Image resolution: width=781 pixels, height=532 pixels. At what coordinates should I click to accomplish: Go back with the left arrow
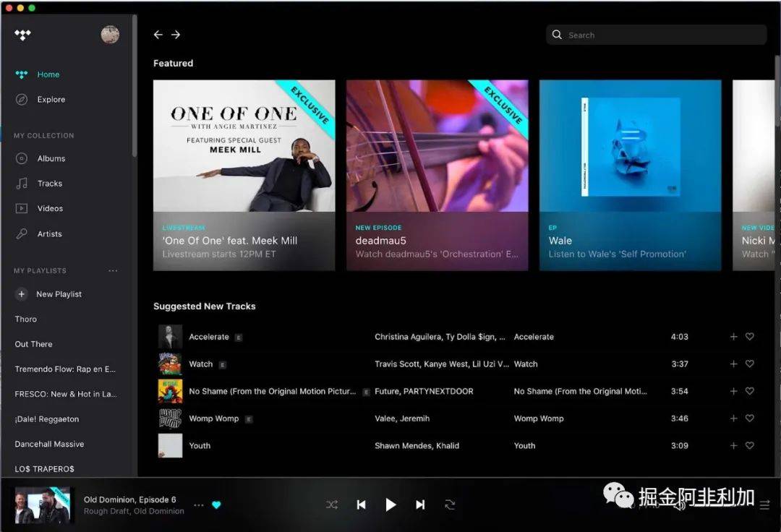point(158,35)
